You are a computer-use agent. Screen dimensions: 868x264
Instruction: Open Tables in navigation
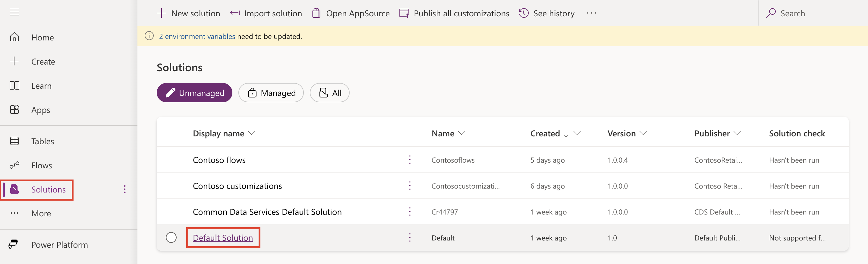[x=42, y=141]
